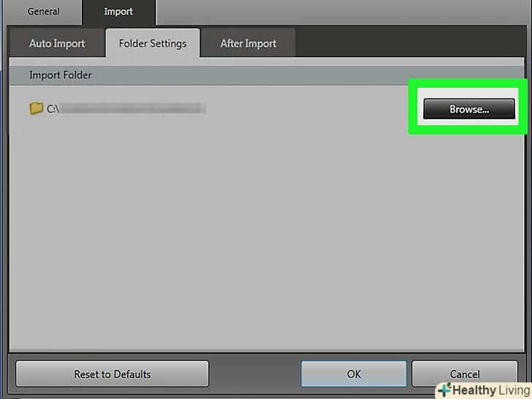Click the blurred import folder path
This screenshot has height=399, width=532.
(133, 108)
